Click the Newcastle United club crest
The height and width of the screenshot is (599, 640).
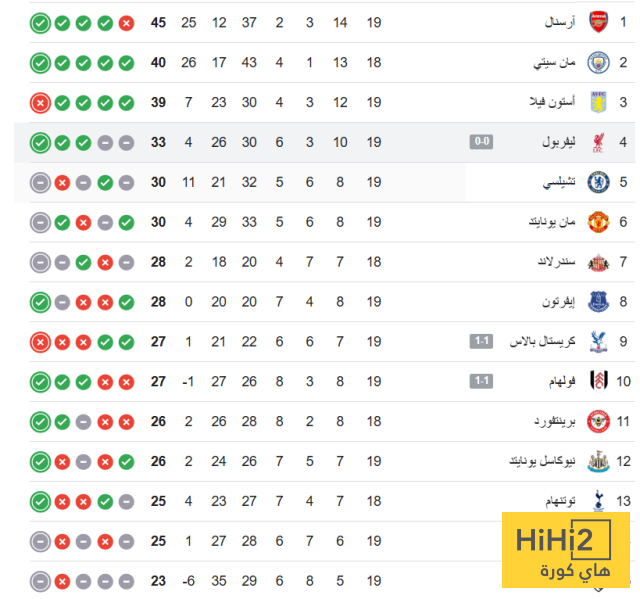(598, 461)
